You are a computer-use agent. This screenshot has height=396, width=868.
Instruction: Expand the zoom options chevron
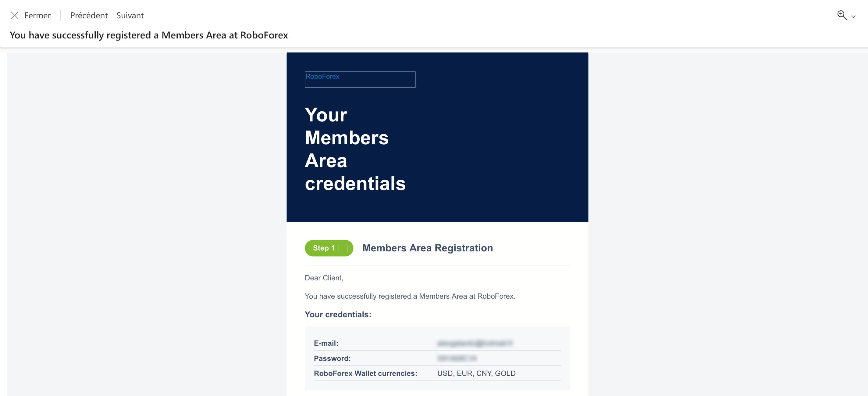(853, 16)
